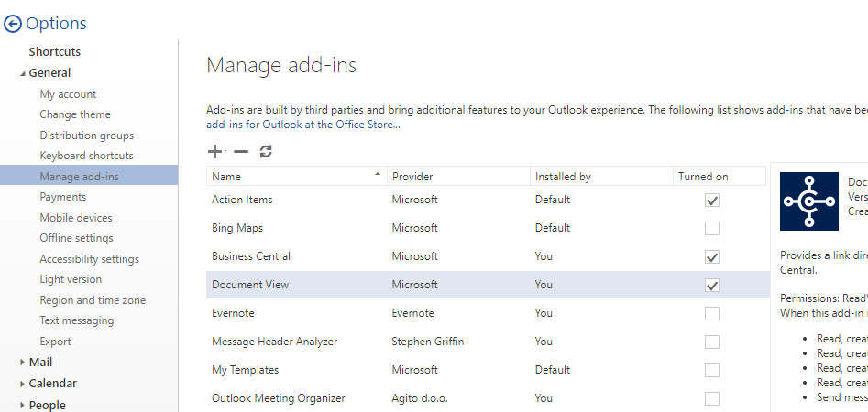868x412 pixels.
Task: Disable the Business Central add-in checkbox
Action: [x=711, y=256]
